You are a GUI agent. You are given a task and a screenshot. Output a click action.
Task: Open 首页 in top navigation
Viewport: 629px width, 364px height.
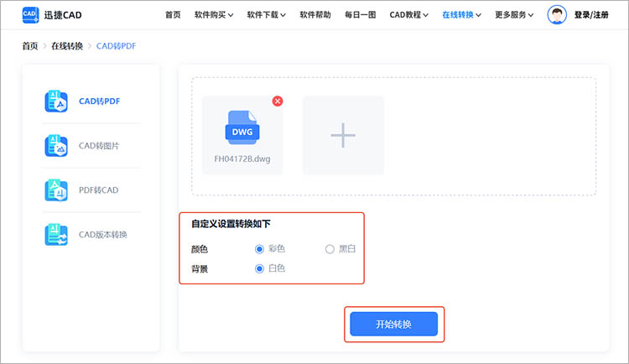173,15
